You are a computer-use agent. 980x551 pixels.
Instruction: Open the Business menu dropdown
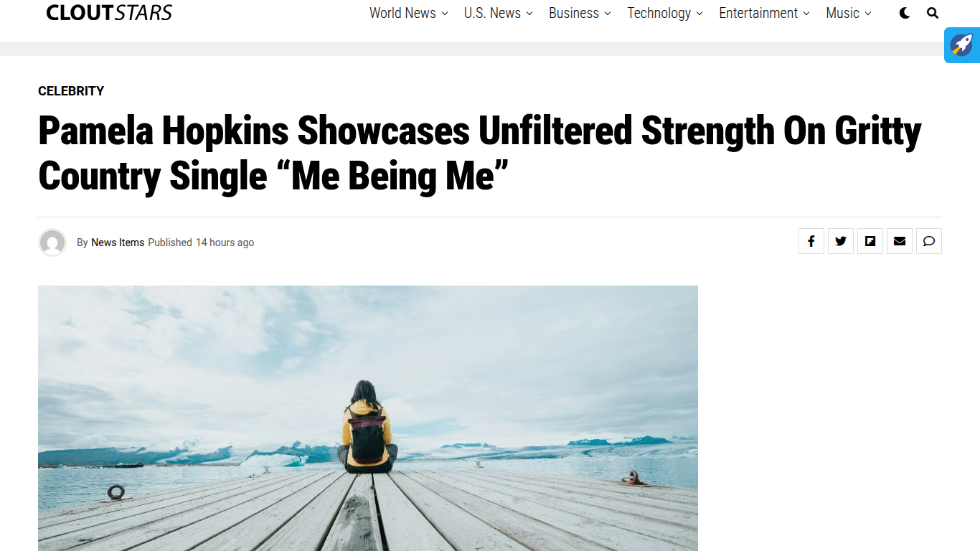(580, 13)
